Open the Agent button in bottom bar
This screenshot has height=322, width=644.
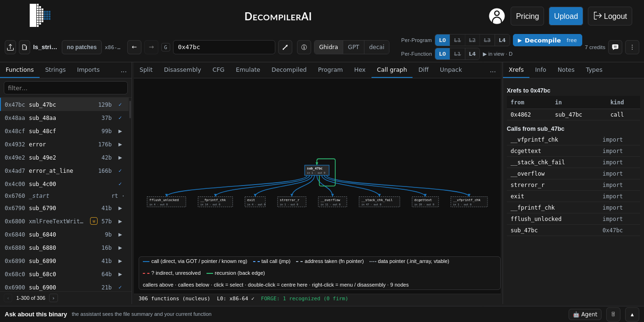(585, 314)
